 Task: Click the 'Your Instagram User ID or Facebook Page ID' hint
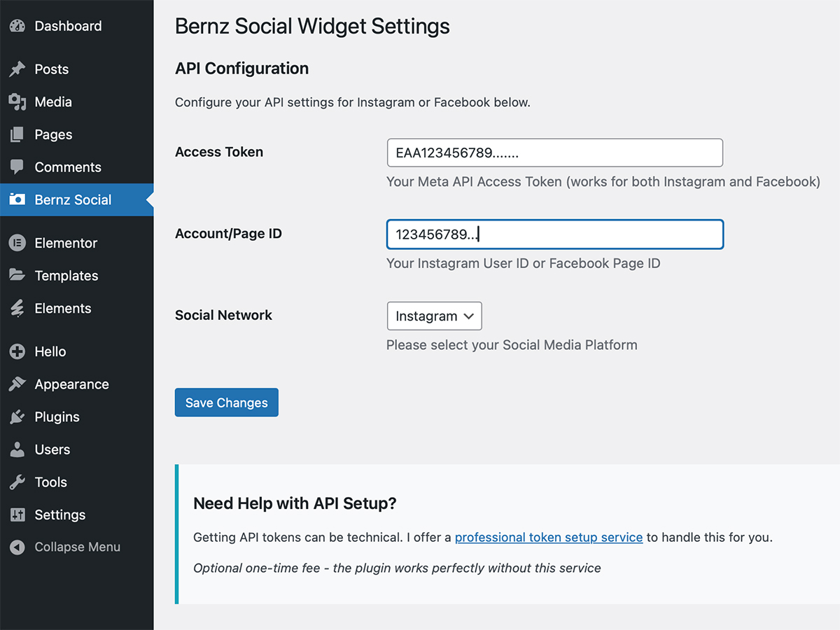tap(523, 264)
